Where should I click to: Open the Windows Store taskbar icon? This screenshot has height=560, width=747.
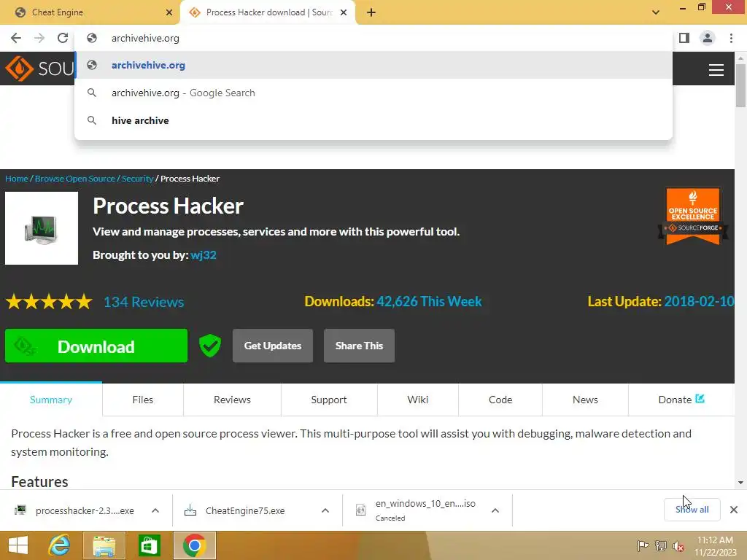click(149, 545)
